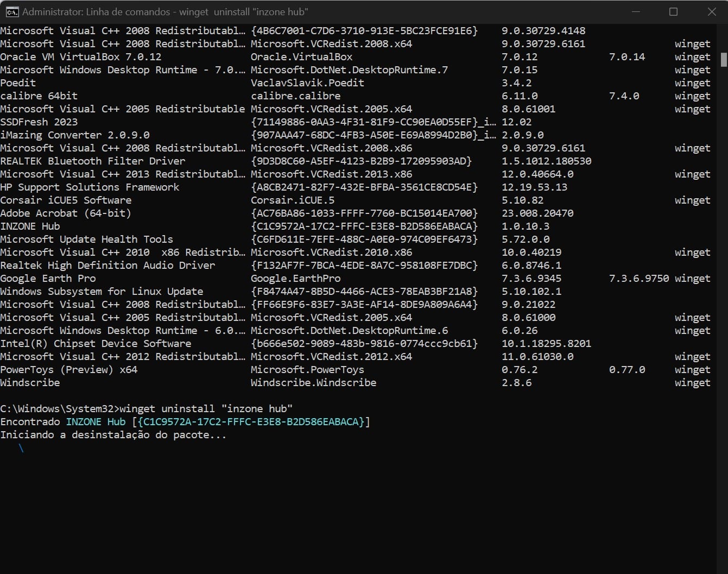The image size is (728, 574).
Task: Click "iMazing Converter 2.0.9.0" entry
Action: click(75, 135)
